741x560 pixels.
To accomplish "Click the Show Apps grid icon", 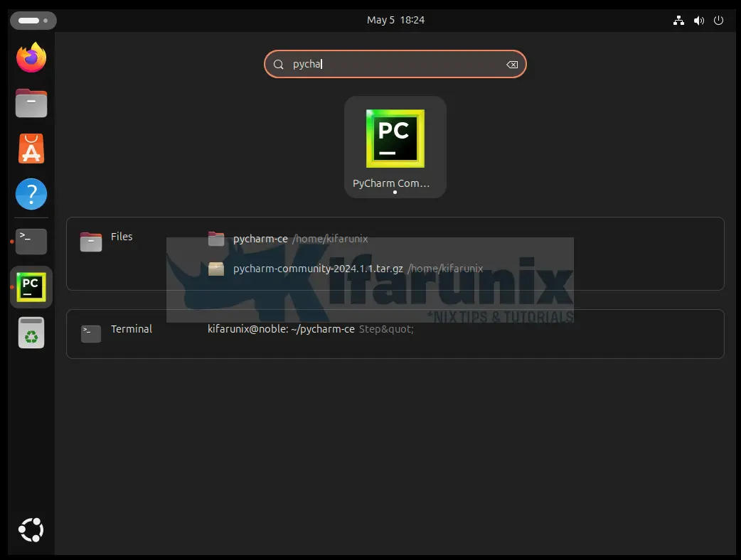I will (31, 529).
